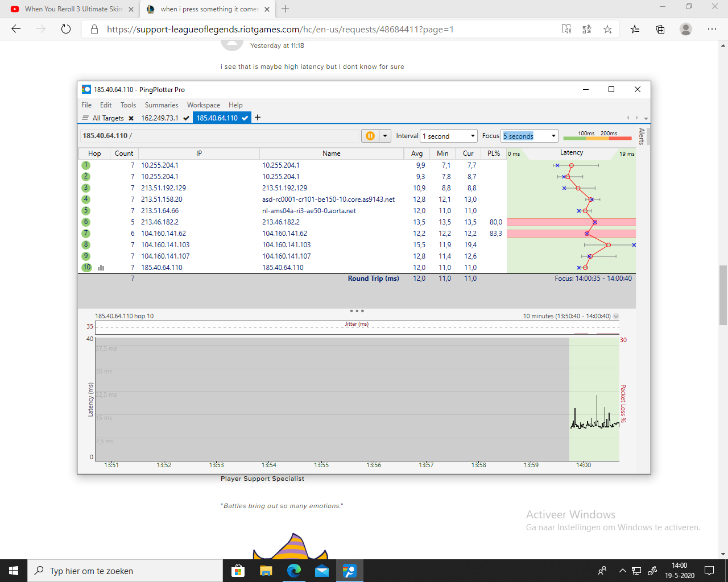Image resolution: width=728 pixels, height=582 pixels.
Task: Click the translate page icon in address bar
Action: click(x=587, y=29)
